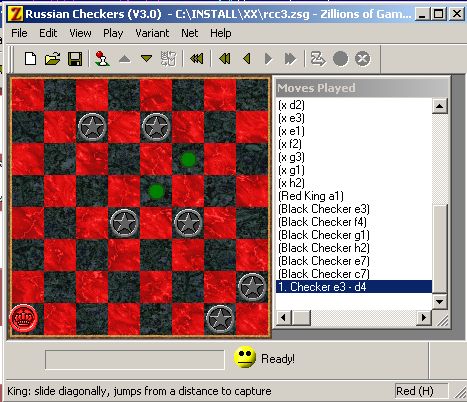Viewport: 467px width, 402px height.
Task: Click the grayed switch sides icon
Action: (168, 59)
